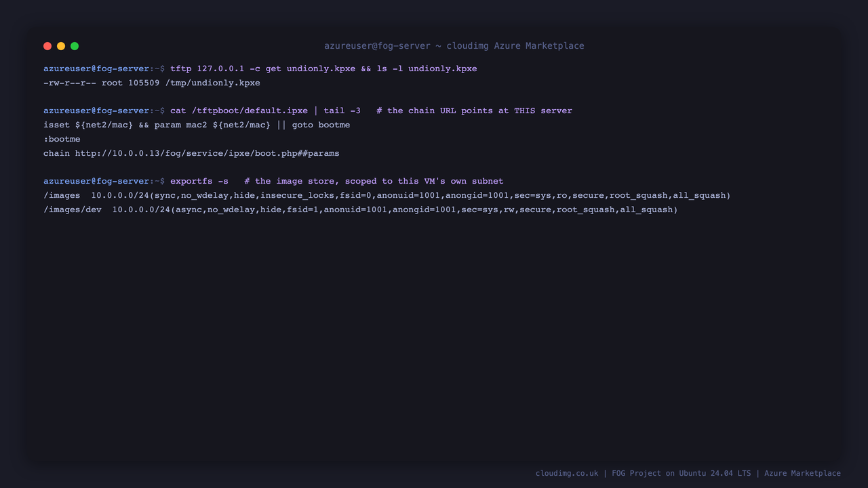Click the first azureuser@fog-server prompt
868x488 pixels.
(104, 68)
